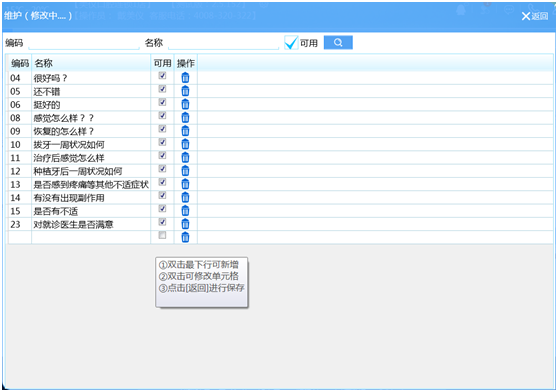Click code cell 08
Viewport: 558px width, 392px height.
pyautogui.click(x=20, y=118)
